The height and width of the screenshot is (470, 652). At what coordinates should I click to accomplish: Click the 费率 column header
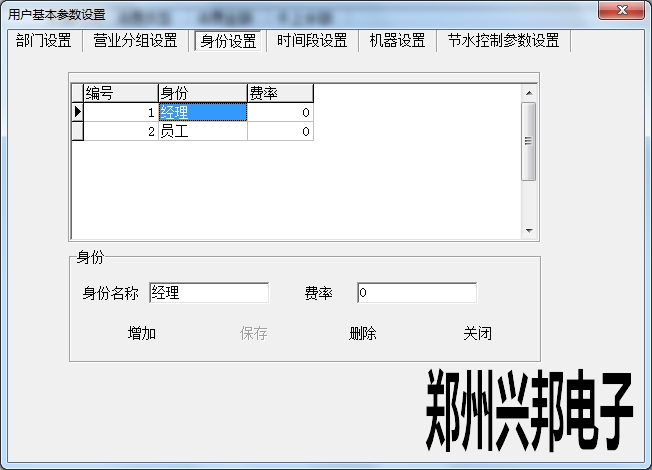pyautogui.click(x=280, y=93)
